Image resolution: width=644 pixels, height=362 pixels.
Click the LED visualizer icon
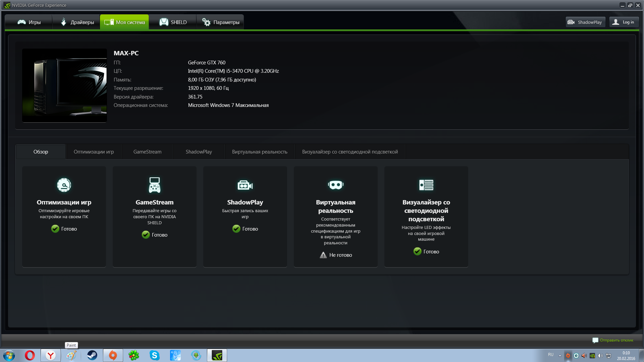click(426, 185)
